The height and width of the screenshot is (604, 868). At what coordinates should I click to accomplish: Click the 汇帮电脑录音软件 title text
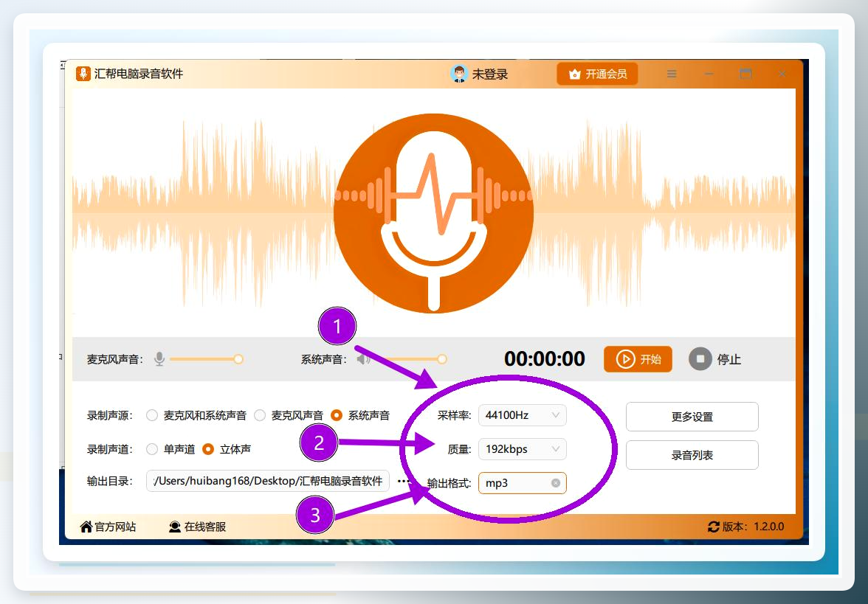click(139, 74)
